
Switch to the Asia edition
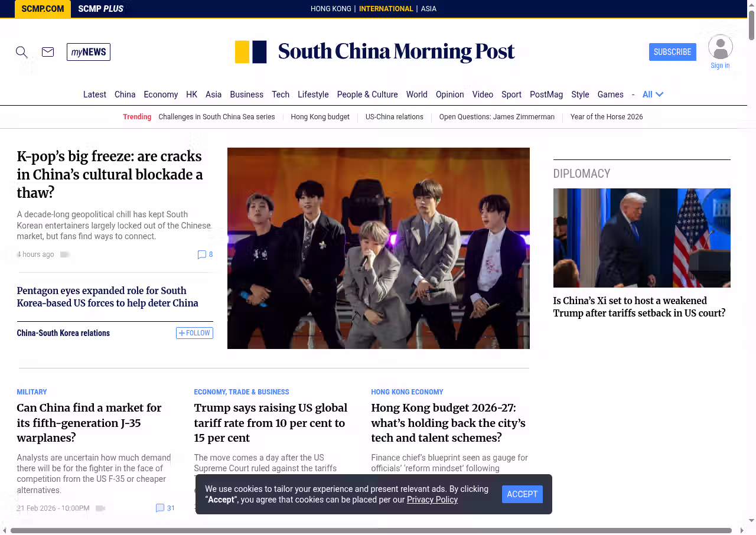(428, 9)
